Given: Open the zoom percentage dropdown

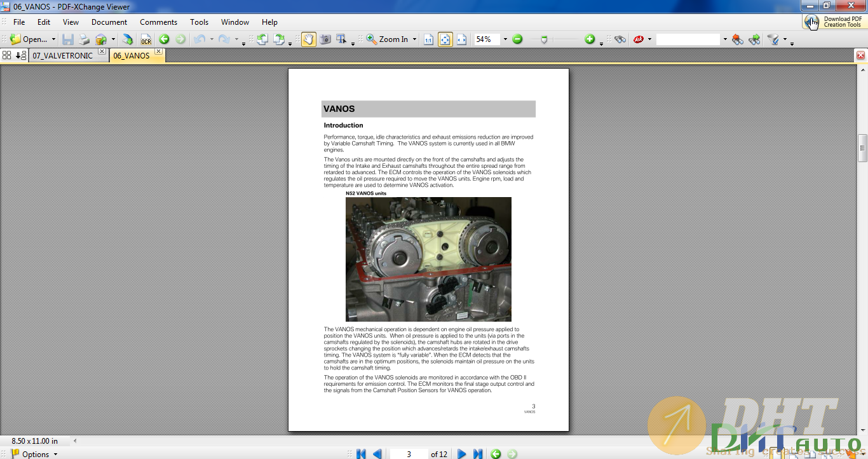Looking at the screenshot, I should tap(505, 39).
